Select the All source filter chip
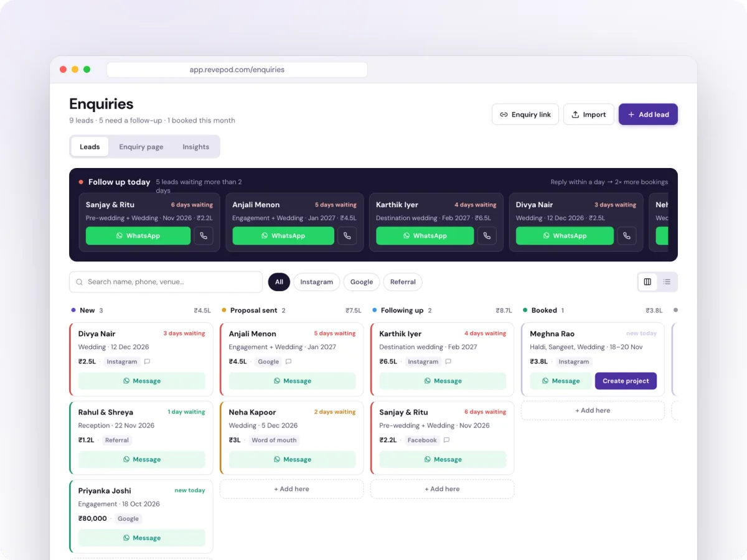 pyautogui.click(x=279, y=282)
